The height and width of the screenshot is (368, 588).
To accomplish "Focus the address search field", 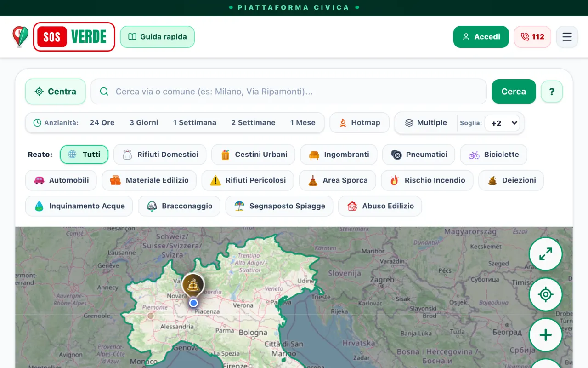I will click(x=288, y=92).
